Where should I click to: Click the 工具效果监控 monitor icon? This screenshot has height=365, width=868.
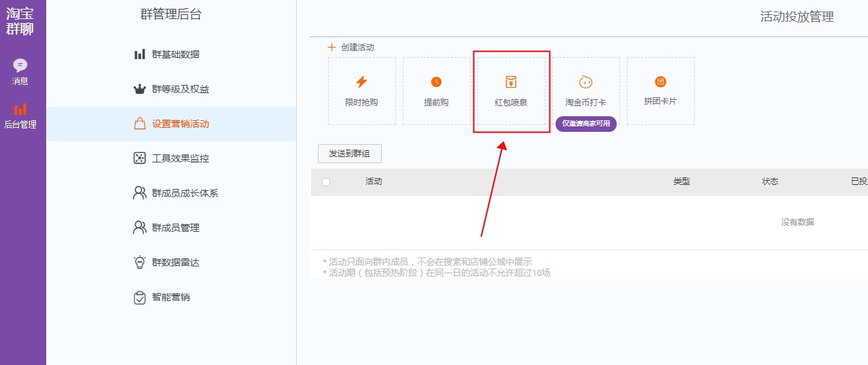139,158
